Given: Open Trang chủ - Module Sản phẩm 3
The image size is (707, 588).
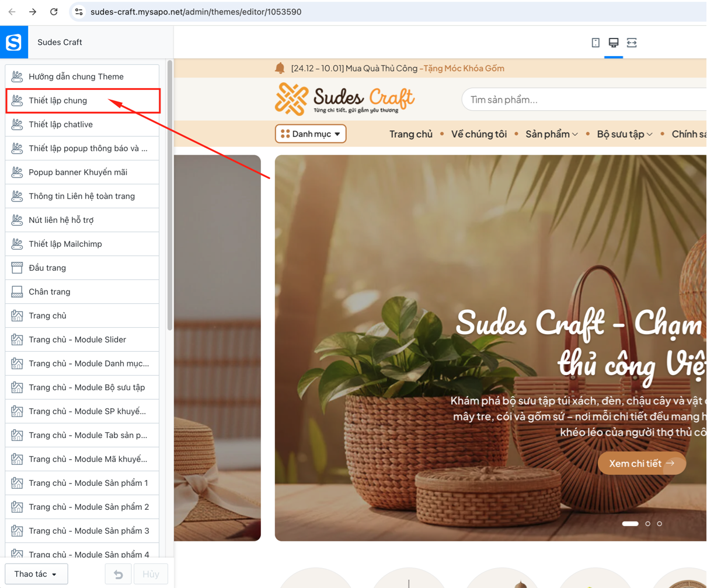Looking at the screenshot, I should [82, 531].
